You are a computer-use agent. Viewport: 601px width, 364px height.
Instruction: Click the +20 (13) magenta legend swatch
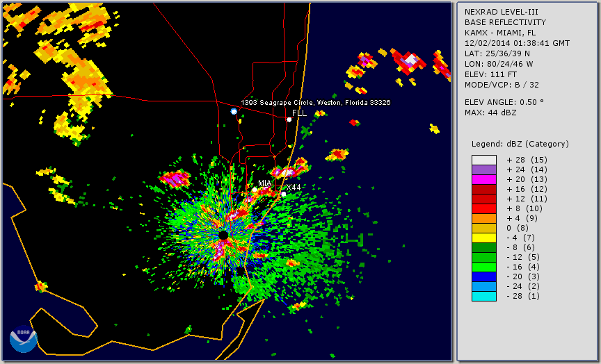[484, 179]
